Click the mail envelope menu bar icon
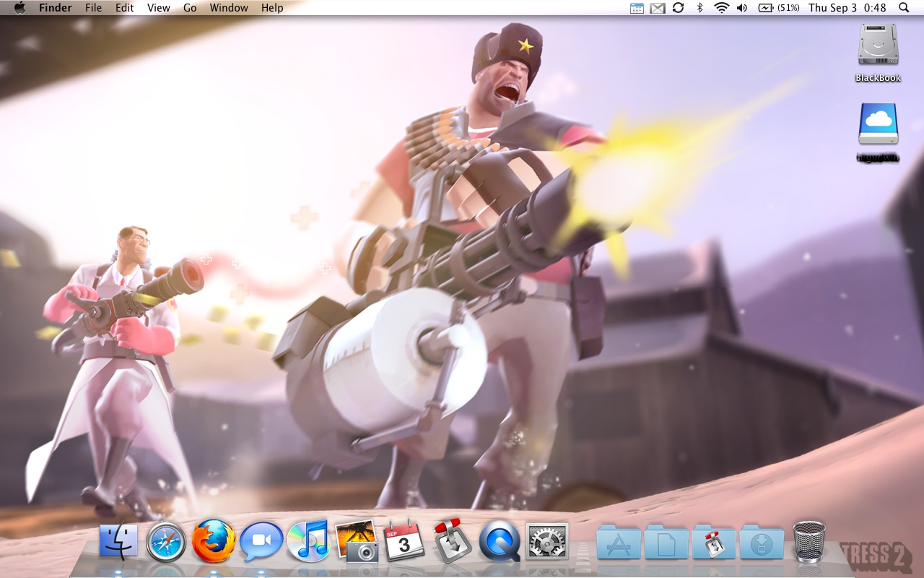 coord(657,8)
